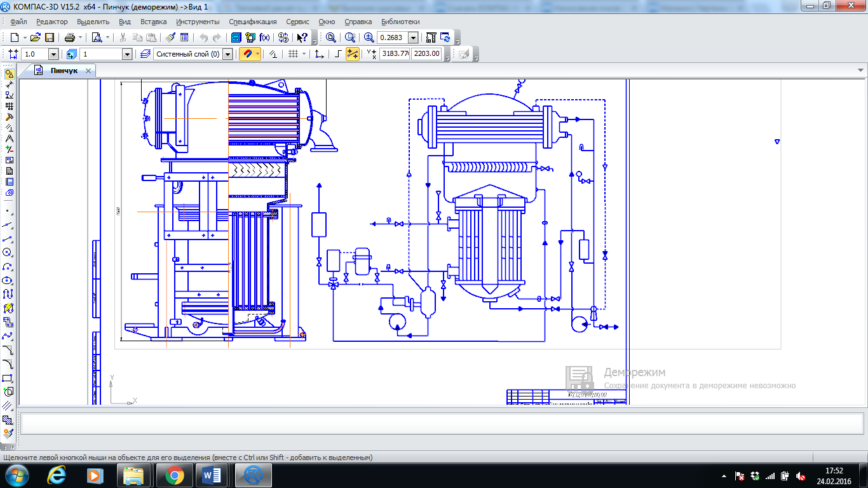Select the Point tool in left toolbar
The height and width of the screenshot is (488, 868).
point(8,210)
